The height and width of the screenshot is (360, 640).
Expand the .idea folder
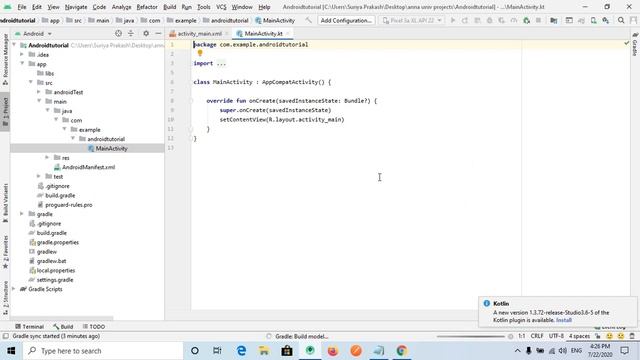[x=22, y=54]
